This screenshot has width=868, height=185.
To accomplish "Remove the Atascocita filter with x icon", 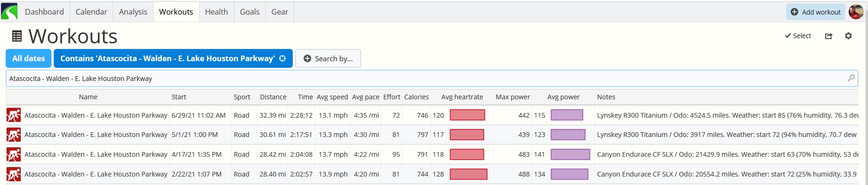I will [282, 58].
